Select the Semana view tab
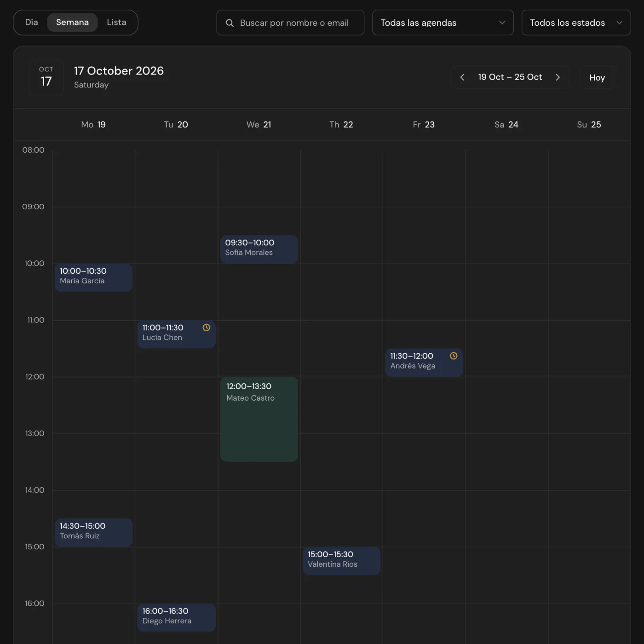Screen dimensions: 644x644 tap(72, 23)
